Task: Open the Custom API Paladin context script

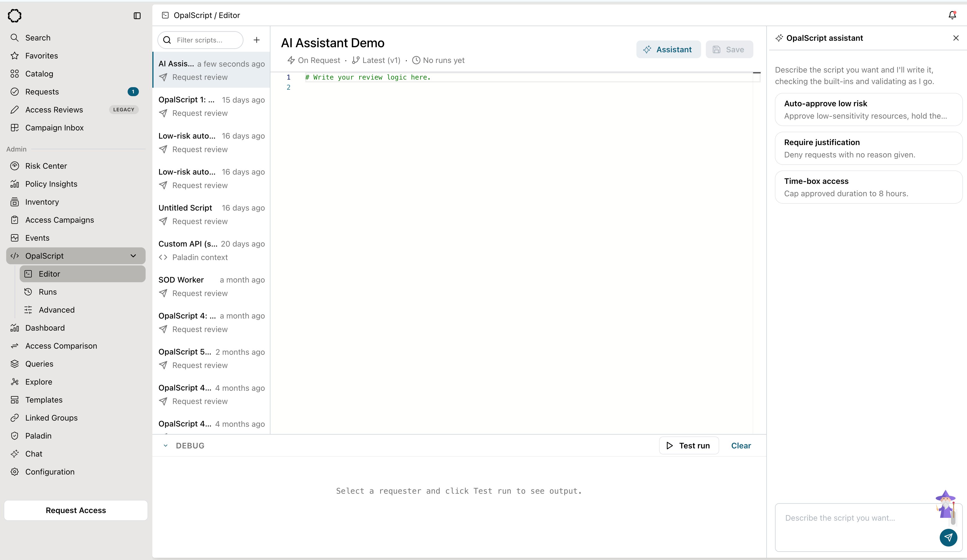Action: pos(211,251)
